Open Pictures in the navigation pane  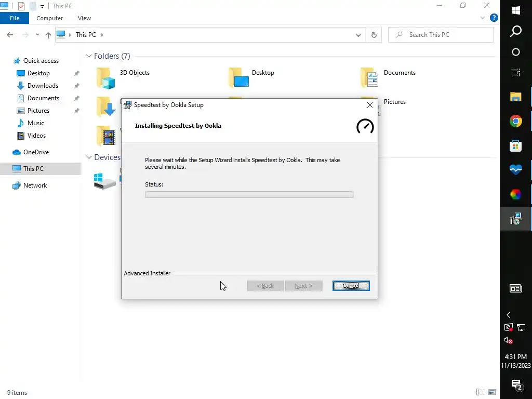click(38, 111)
